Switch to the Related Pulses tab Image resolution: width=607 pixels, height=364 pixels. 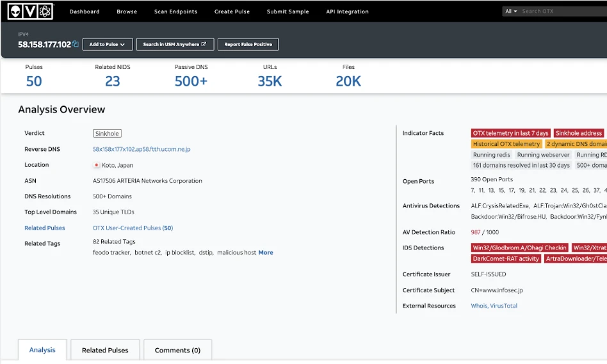pyautogui.click(x=105, y=350)
